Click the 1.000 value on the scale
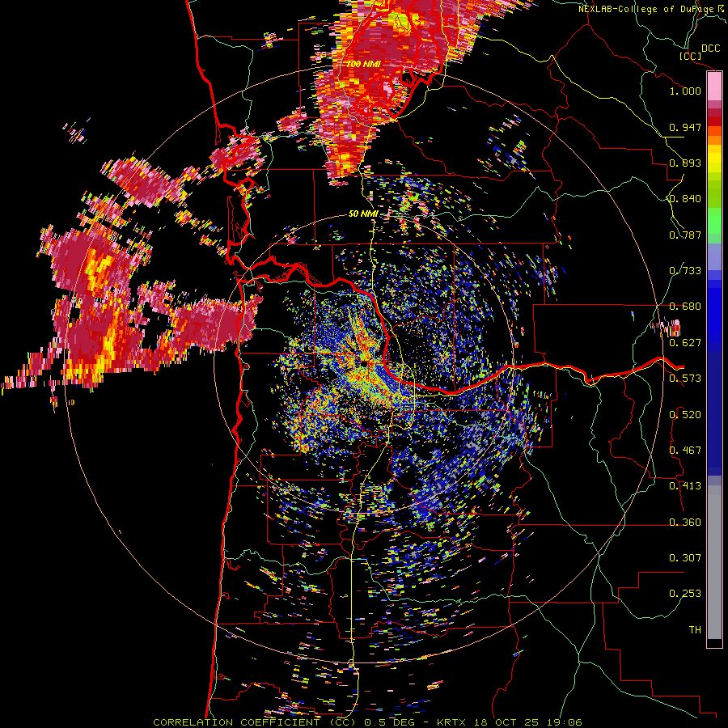 pos(685,91)
